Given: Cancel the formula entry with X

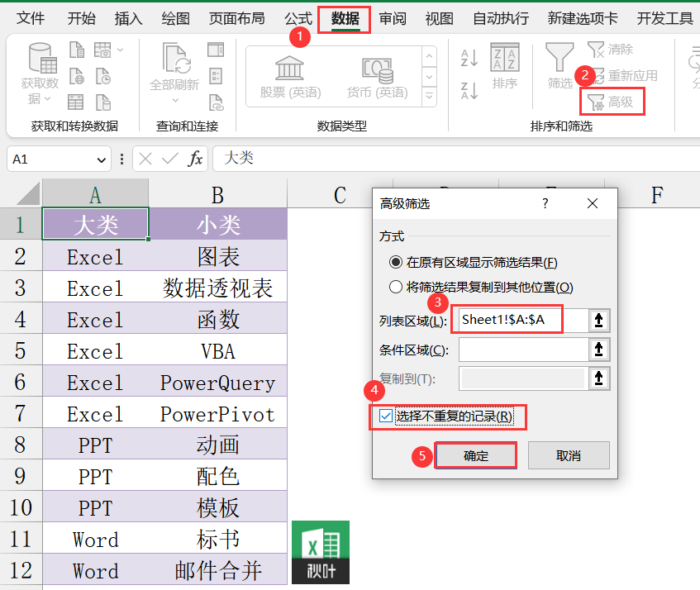Looking at the screenshot, I should point(145,159).
